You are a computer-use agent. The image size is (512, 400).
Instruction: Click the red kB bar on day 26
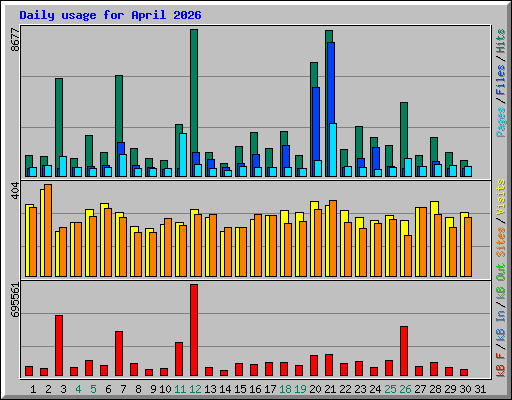coord(404,351)
